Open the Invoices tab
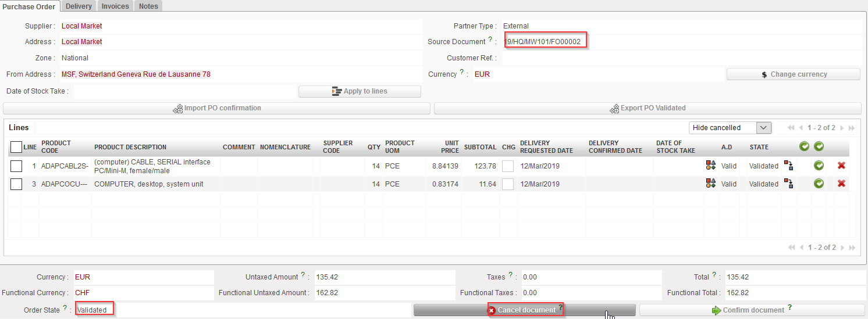The width and height of the screenshot is (868, 319). [115, 6]
